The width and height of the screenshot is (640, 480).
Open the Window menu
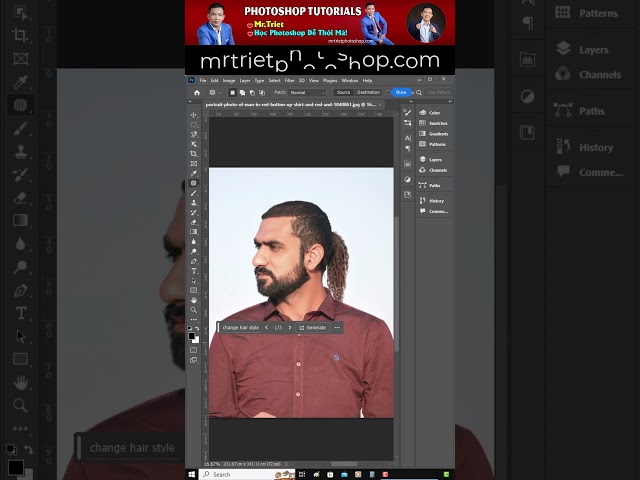[x=349, y=81]
